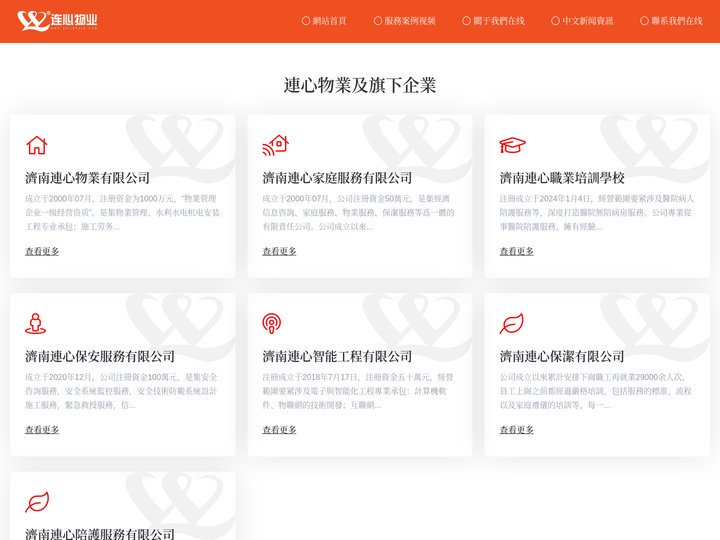Open the 服務案例視頻 menu item
This screenshot has height=540, width=720.
[x=405, y=21]
